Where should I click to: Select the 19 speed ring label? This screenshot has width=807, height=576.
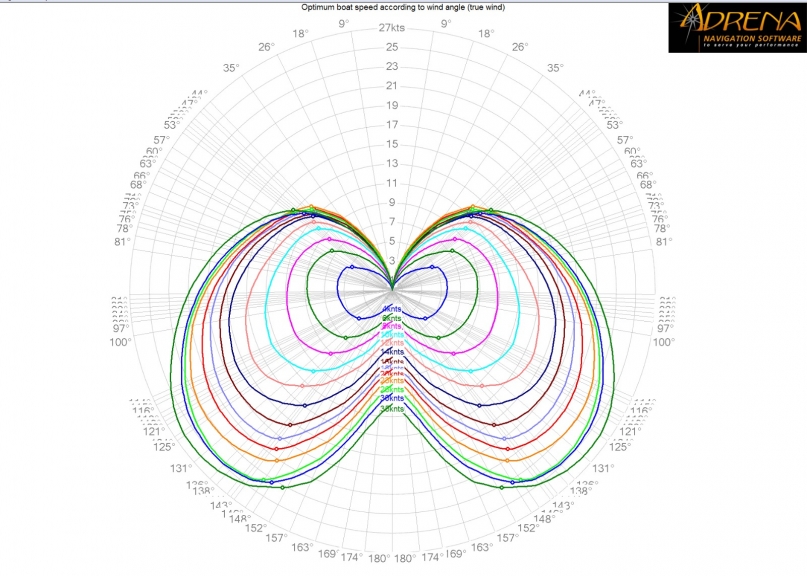392,106
